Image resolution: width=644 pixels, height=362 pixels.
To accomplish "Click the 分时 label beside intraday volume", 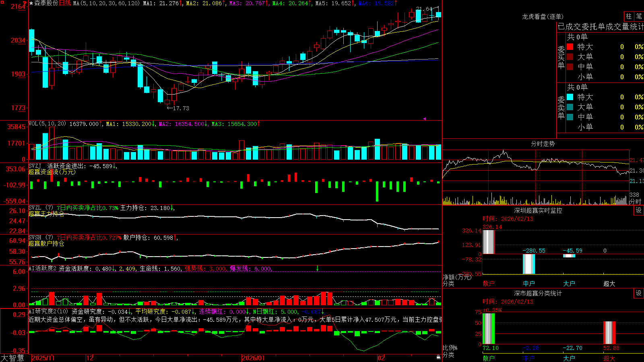I will [635, 202].
